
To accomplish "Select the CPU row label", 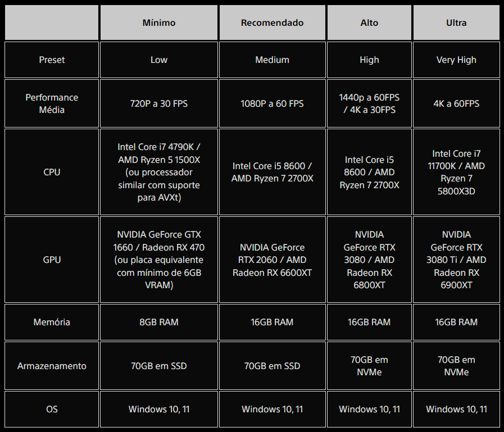I will click(52, 172).
